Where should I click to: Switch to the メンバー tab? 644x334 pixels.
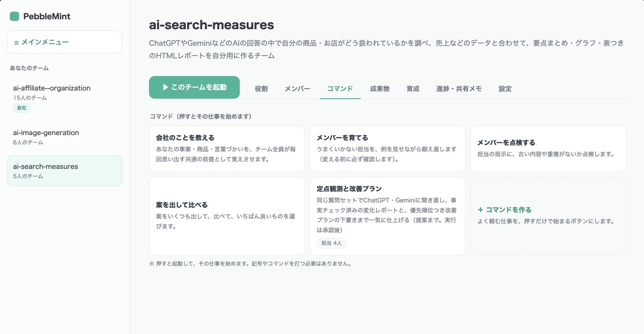pyautogui.click(x=297, y=89)
